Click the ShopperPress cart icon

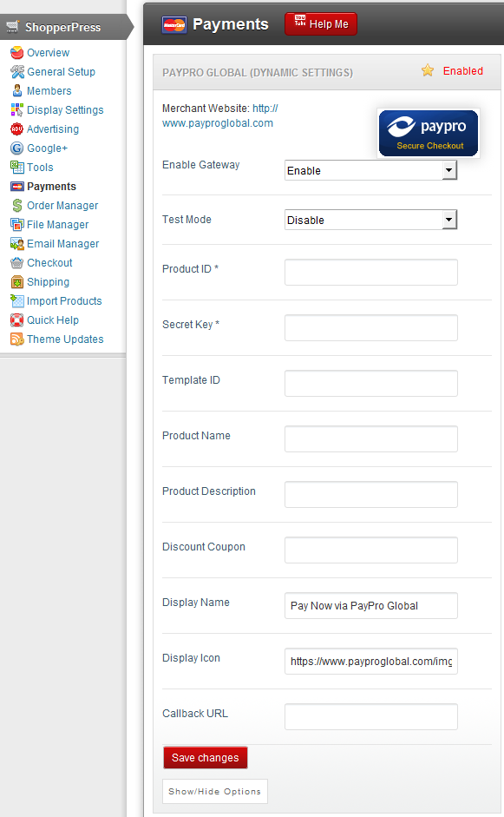pos(13,27)
